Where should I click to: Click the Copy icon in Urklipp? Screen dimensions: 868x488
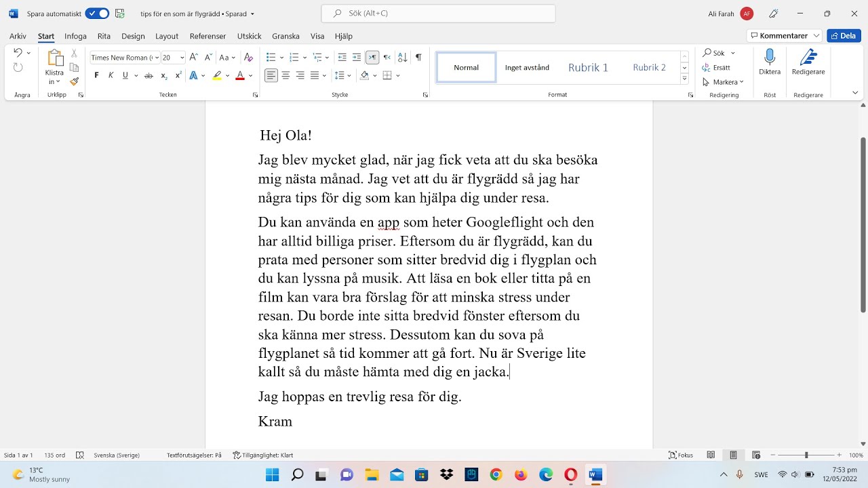74,67
